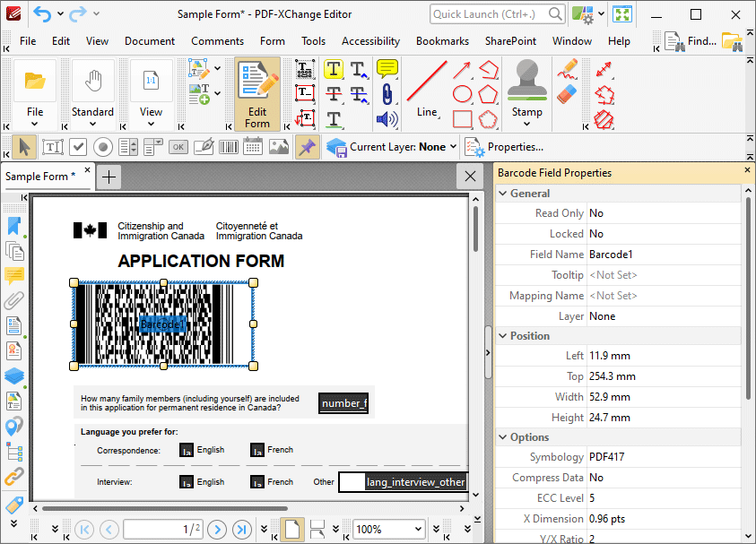Open the Properties pane button
The image size is (756, 544).
(x=504, y=147)
